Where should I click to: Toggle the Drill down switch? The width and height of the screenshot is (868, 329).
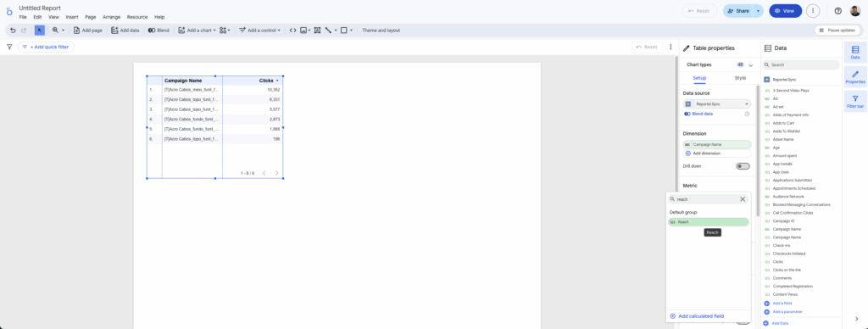click(x=743, y=166)
